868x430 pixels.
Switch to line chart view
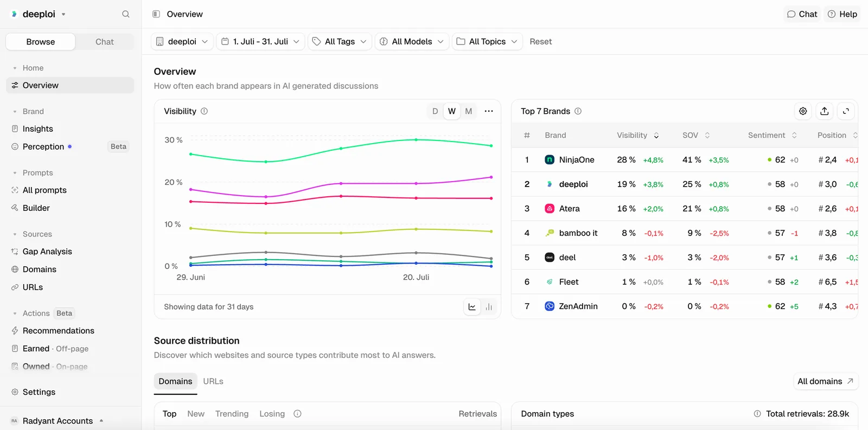point(472,307)
